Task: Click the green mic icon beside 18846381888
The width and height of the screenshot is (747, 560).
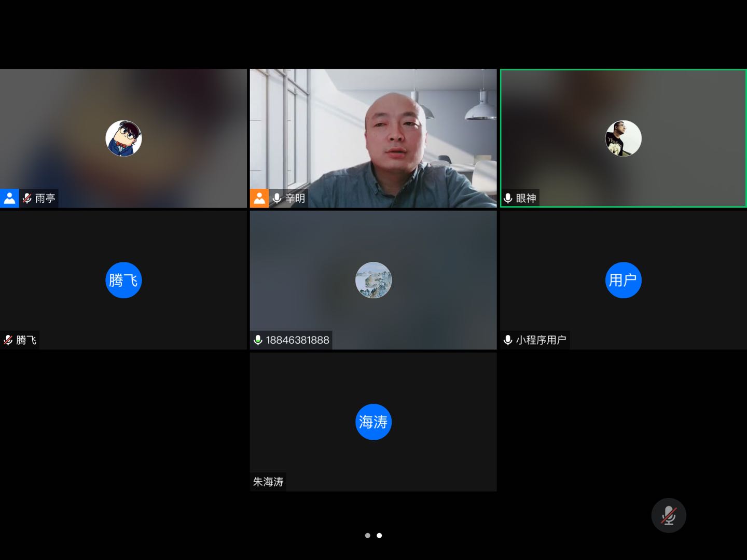Action: (x=258, y=340)
